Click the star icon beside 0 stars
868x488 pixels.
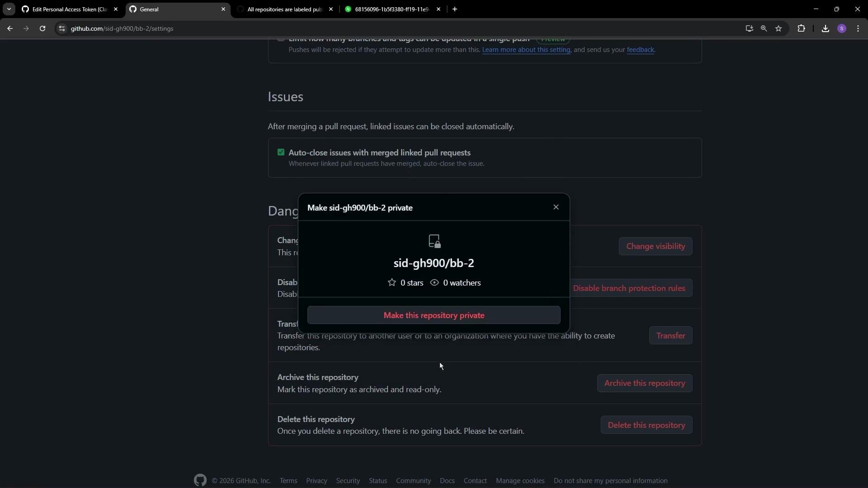pos(392,283)
